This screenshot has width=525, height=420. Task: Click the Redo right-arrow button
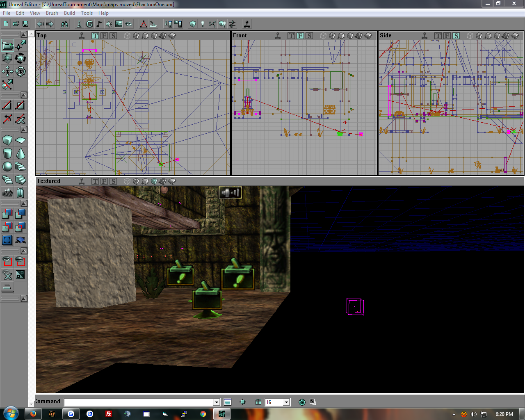click(x=50, y=24)
